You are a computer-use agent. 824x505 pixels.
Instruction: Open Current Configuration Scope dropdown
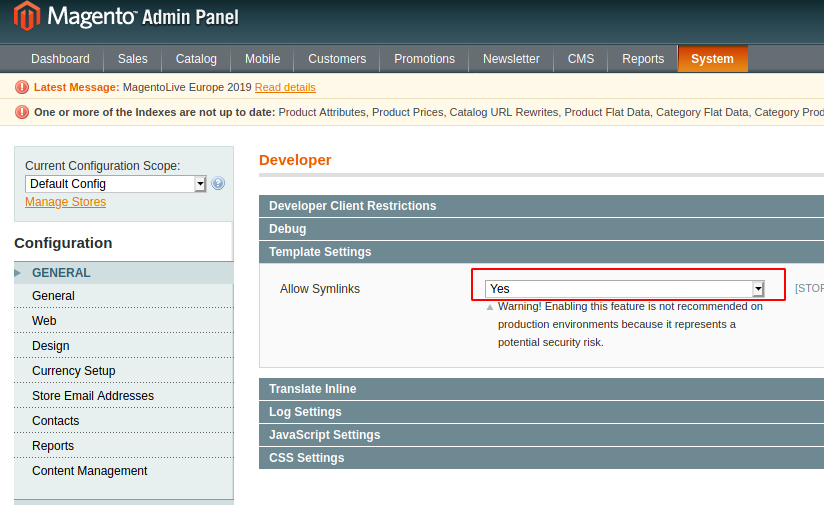click(x=116, y=184)
